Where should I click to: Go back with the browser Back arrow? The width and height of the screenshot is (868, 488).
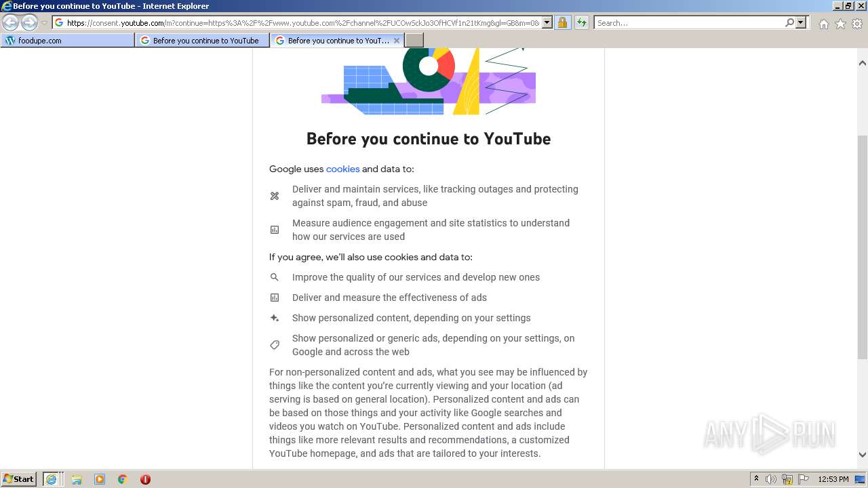(x=11, y=23)
